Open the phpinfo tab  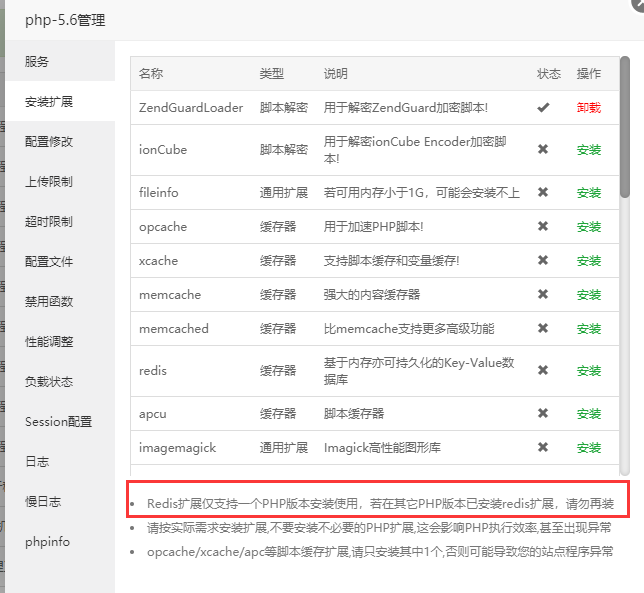[x=47, y=542]
